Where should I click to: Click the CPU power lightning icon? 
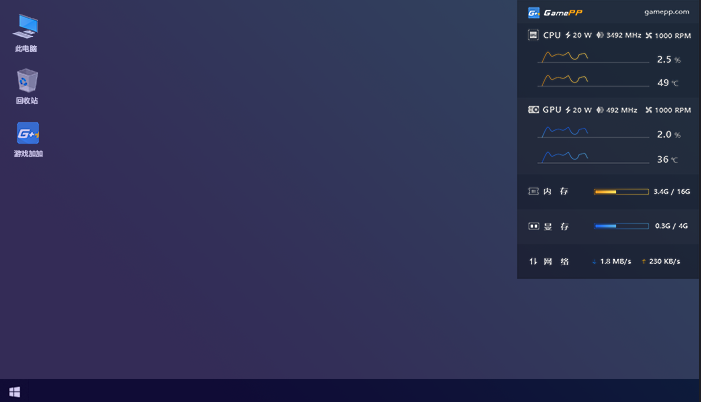pos(568,35)
